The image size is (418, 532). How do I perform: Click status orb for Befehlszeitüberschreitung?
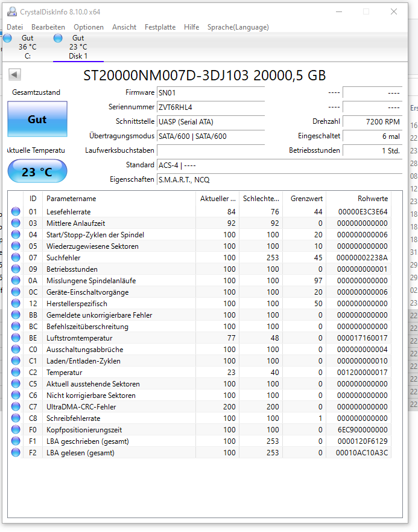coord(16,327)
